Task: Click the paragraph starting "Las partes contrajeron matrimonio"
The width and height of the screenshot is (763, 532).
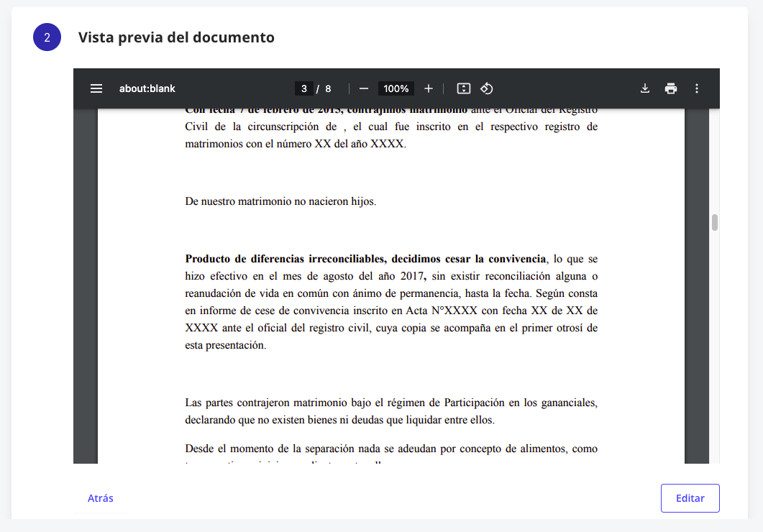Action: [x=391, y=411]
